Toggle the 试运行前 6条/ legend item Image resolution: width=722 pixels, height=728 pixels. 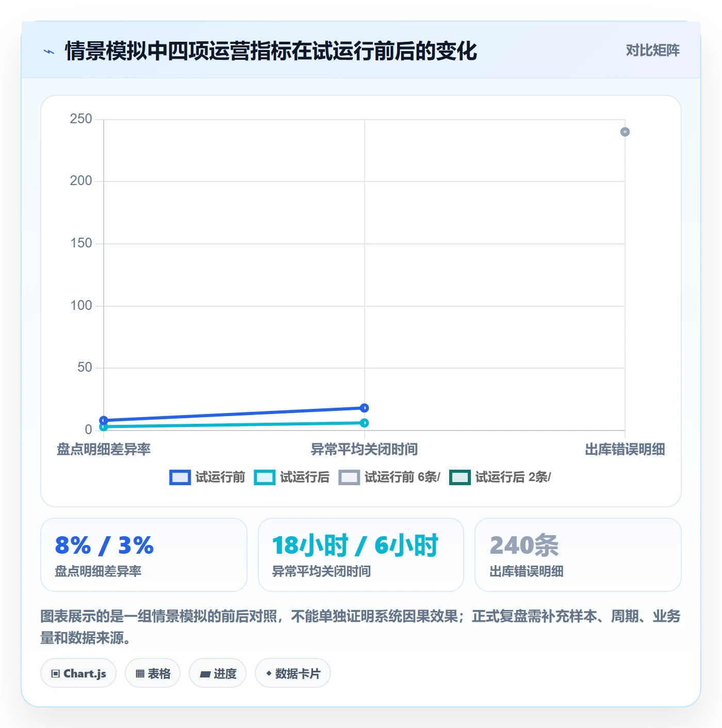390,477
